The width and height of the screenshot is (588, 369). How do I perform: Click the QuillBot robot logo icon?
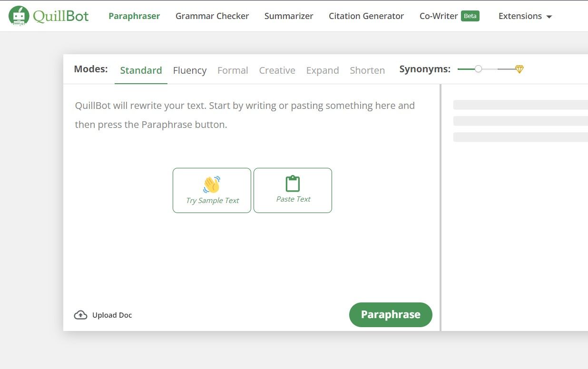click(19, 16)
